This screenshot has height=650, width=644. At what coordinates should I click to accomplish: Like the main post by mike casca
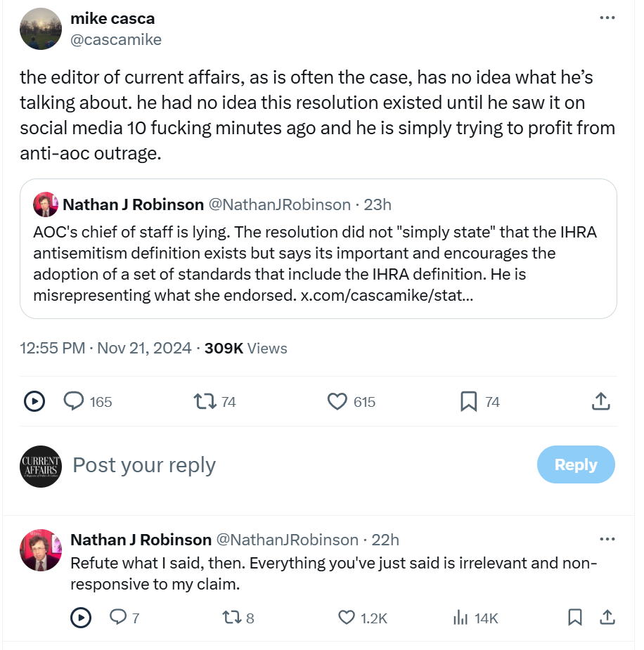[337, 401]
